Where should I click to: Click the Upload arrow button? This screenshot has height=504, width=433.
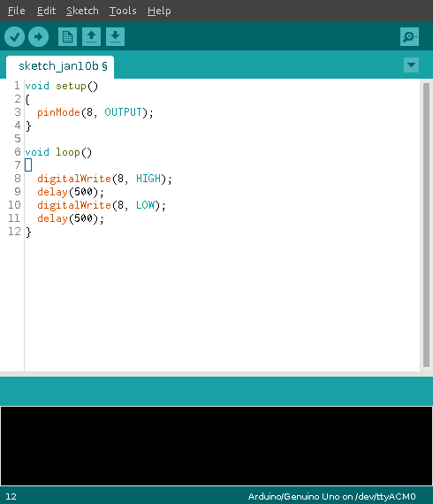[x=38, y=36]
